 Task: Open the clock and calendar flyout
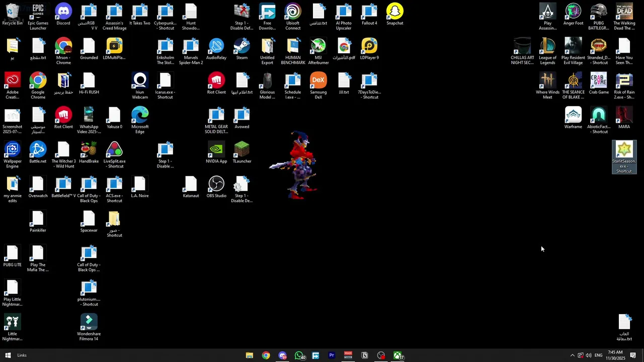615,355
